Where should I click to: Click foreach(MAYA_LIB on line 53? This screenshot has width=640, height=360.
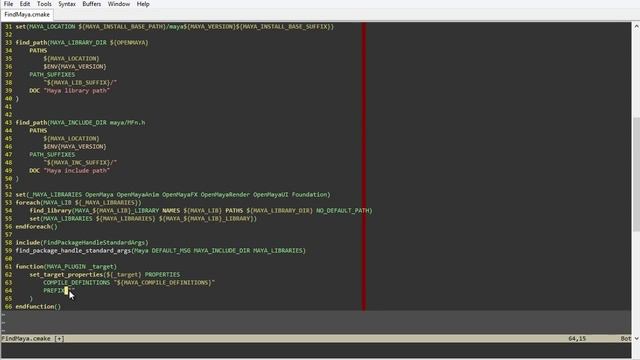point(43,202)
